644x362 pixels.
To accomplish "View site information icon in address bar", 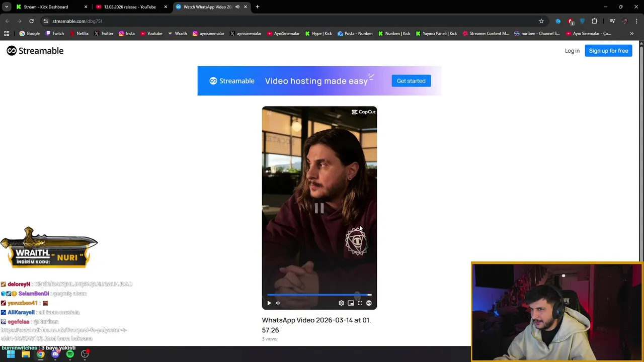I will click(46, 21).
